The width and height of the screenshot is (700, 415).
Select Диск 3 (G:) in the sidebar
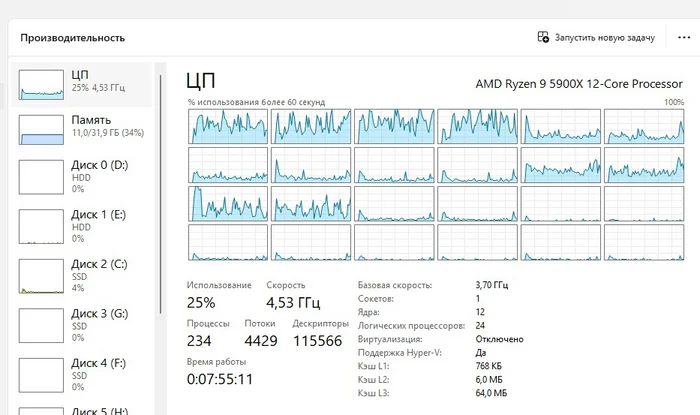[81, 326]
